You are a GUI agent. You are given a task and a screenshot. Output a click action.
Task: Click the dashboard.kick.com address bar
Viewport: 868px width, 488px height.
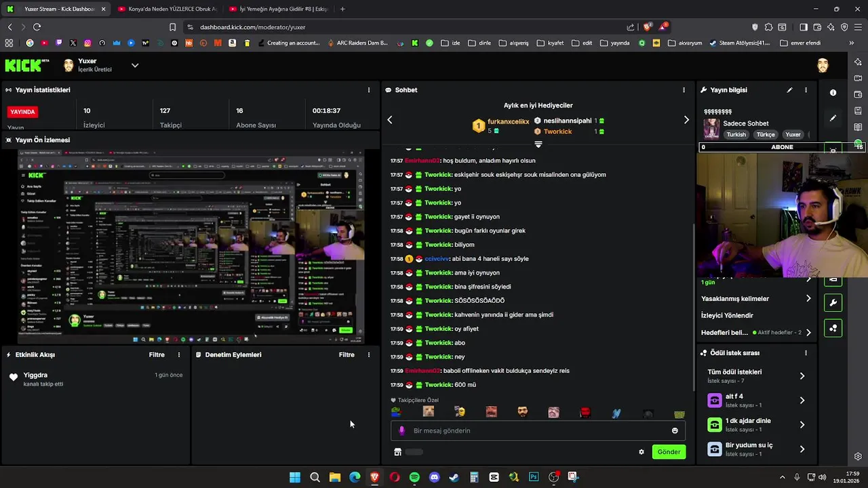407,27
